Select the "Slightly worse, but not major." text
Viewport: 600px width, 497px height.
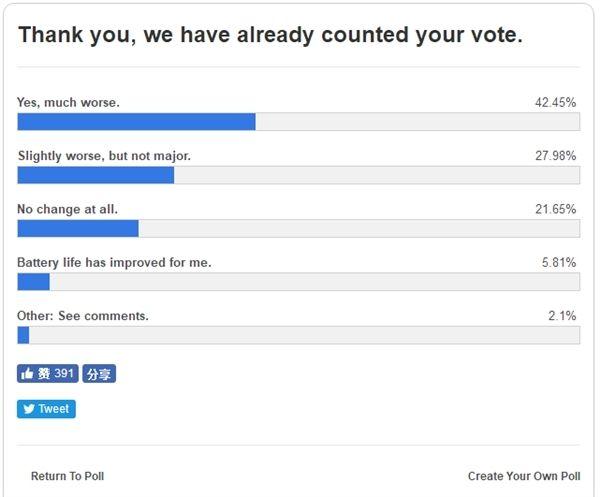pyautogui.click(x=104, y=156)
